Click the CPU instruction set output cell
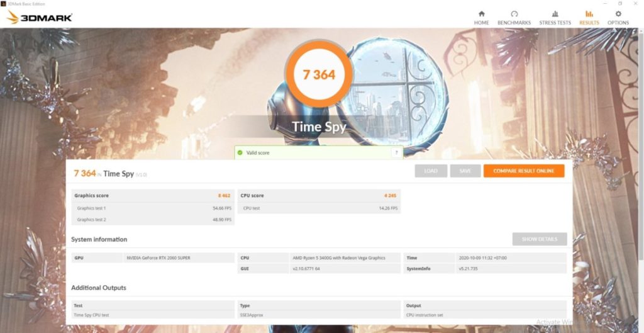This screenshot has height=333, width=644. tap(485, 315)
